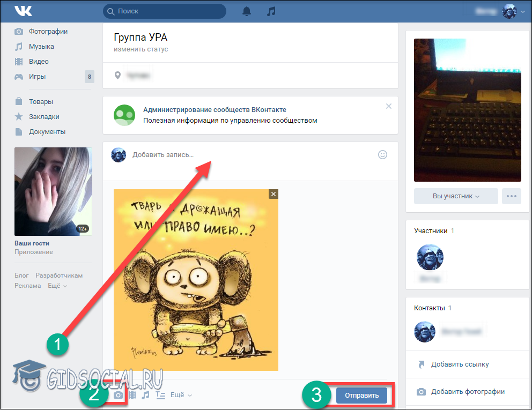Click Добавить ссылку in contacts panel
This screenshot has width=532, height=410.
460,364
